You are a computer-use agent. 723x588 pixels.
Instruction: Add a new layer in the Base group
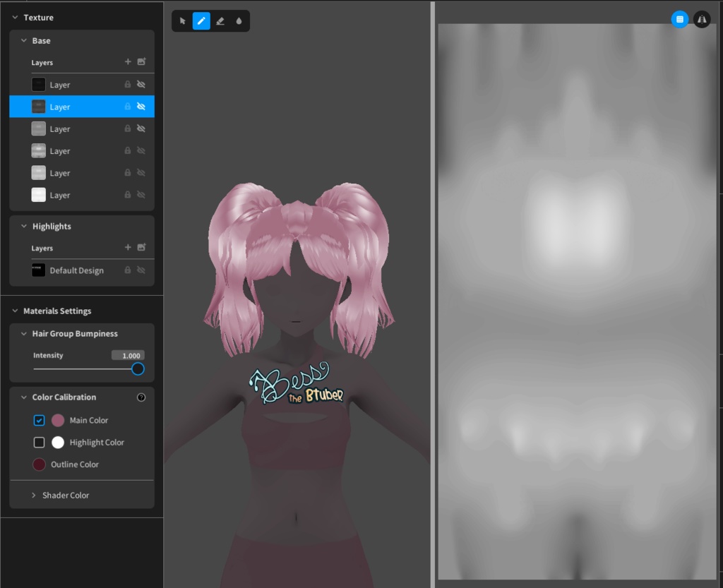tap(128, 62)
